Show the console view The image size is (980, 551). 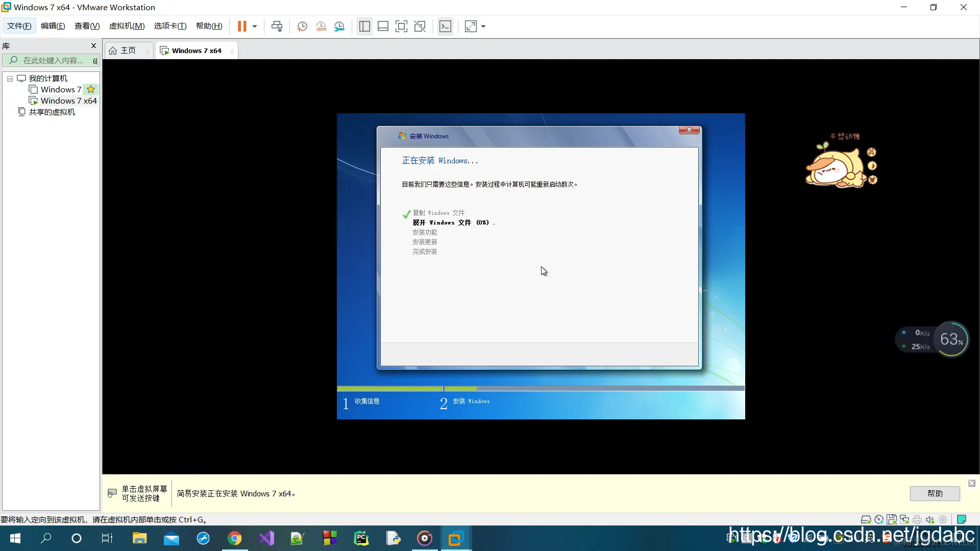445,26
